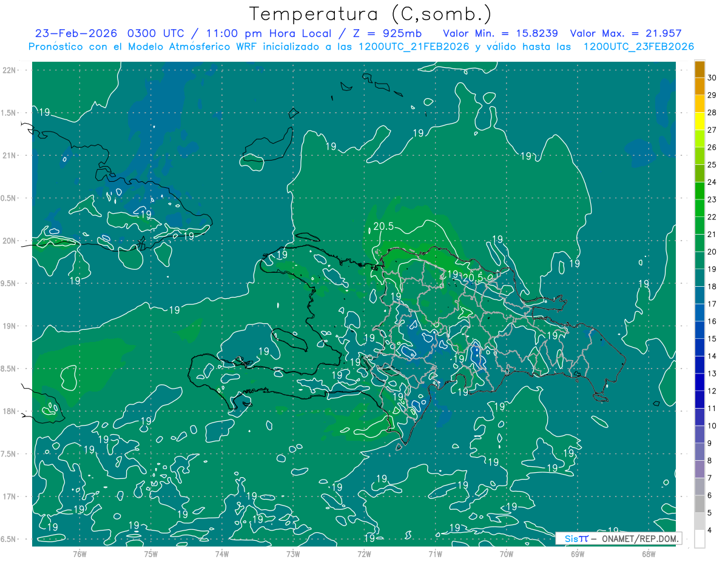Click the yellow legend segment between 27 and 28
This screenshot has width=728, height=562.
(x=699, y=121)
